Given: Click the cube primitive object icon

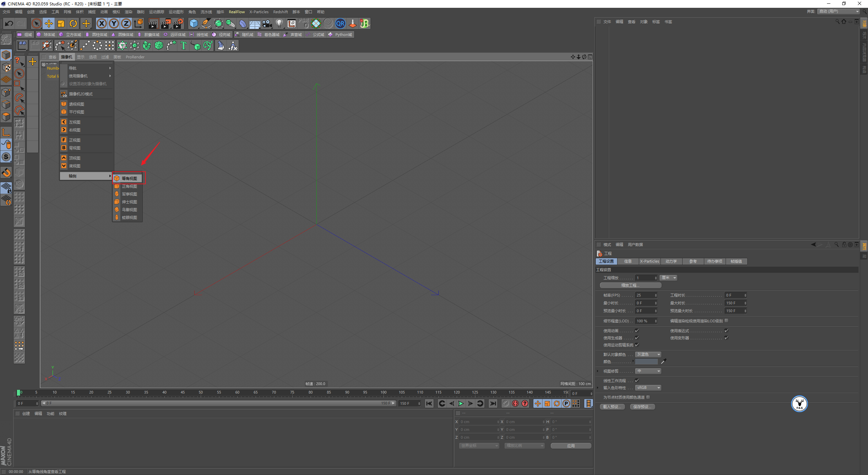Looking at the screenshot, I should [x=194, y=23].
